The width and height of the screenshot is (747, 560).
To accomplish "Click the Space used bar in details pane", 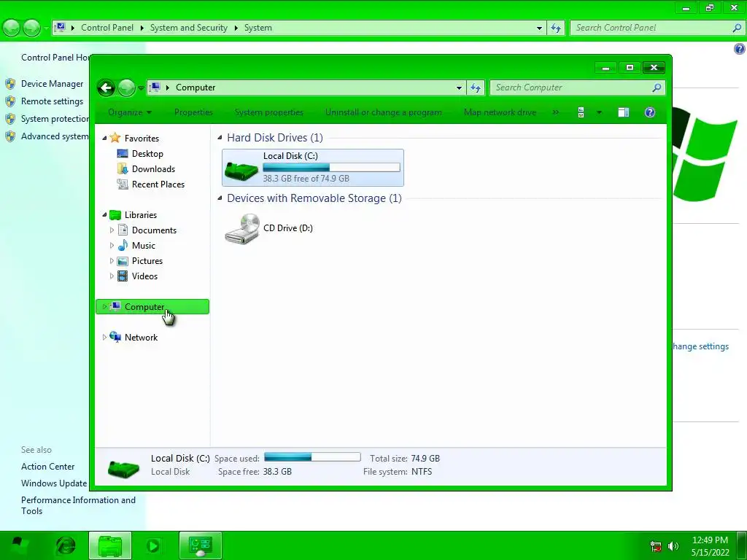I will (x=312, y=457).
